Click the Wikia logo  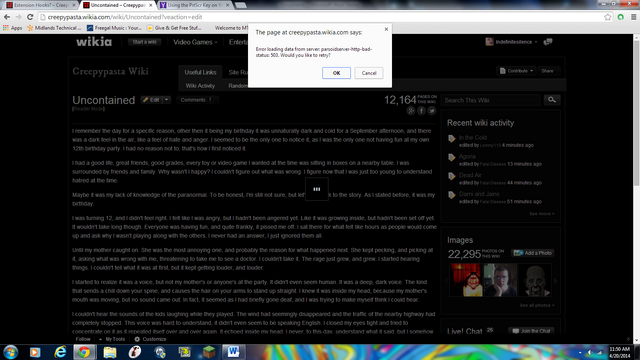click(94, 42)
